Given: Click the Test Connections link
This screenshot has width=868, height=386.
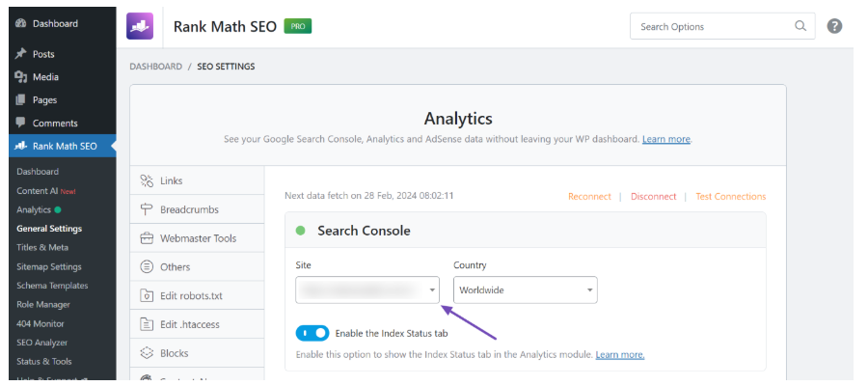Looking at the screenshot, I should point(730,196).
